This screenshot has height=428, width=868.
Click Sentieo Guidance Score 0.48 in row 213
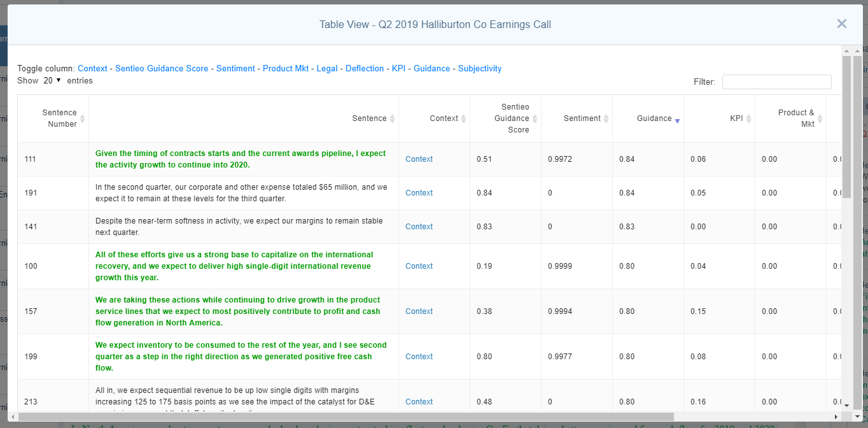point(484,402)
